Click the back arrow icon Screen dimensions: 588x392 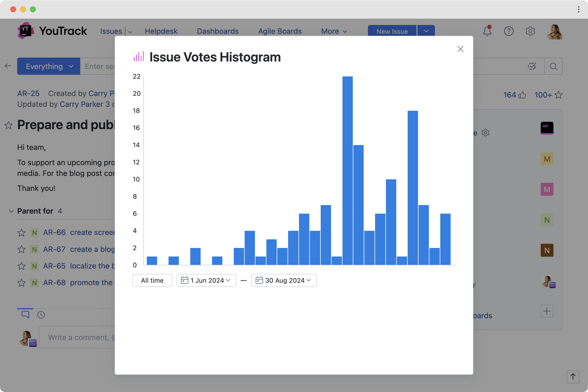tap(8, 66)
